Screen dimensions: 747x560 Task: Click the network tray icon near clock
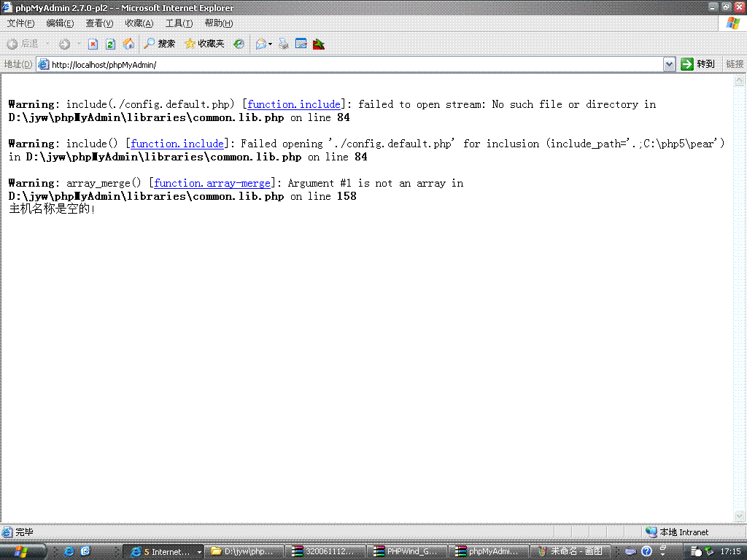coord(709,551)
